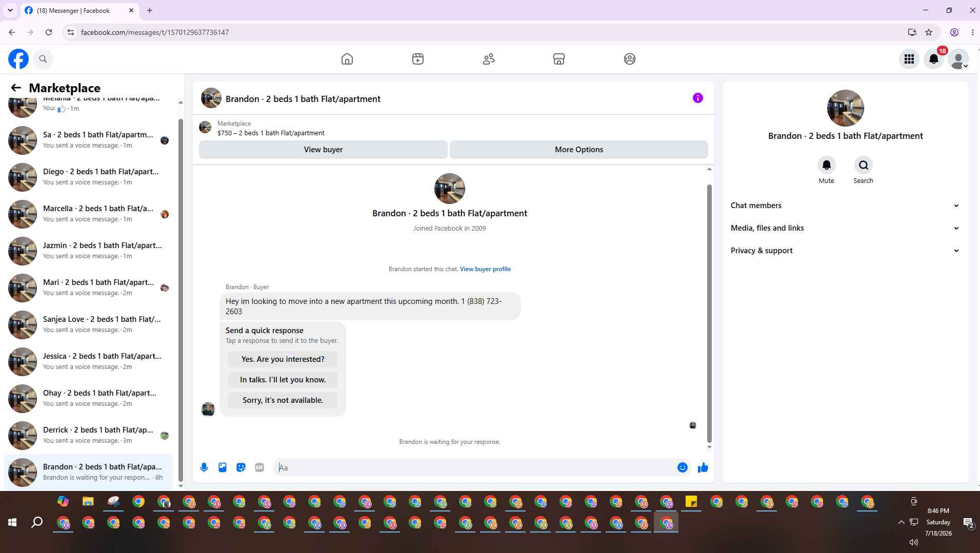Open File Explorer from the taskbar
This screenshot has height=553, width=980.
pyautogui.click(x=88, y=502)
